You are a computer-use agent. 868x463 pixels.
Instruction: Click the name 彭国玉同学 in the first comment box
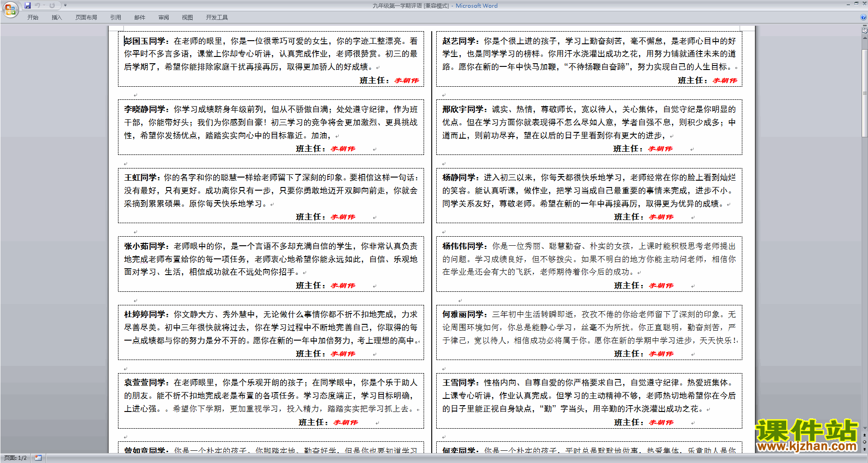[x=145, y=41]
